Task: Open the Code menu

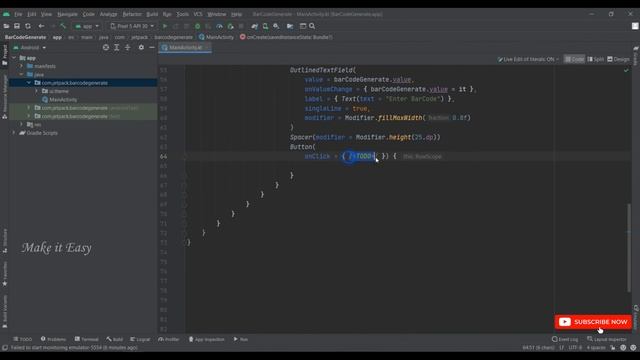Action: click(89, 14)
